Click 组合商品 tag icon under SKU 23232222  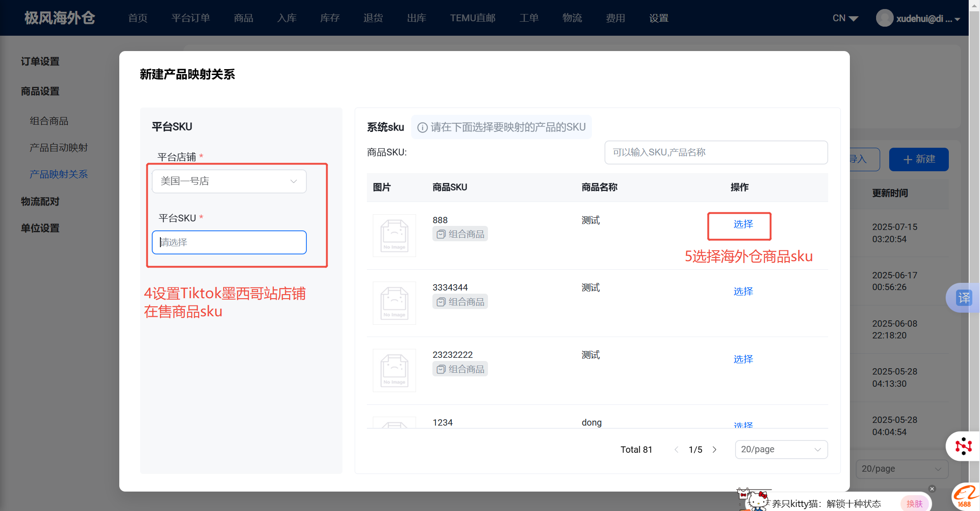pos(441,369)
